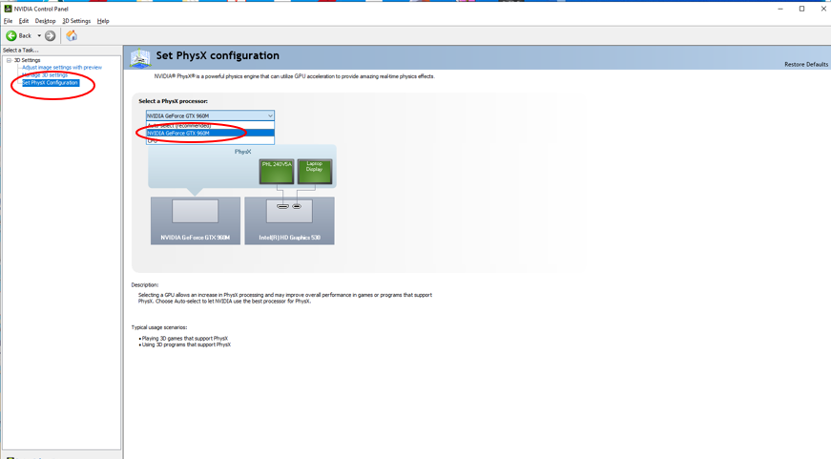Open the Edit menu
Image resolution: width=832 pixels, height=460 pixels.
pos(24,21)
